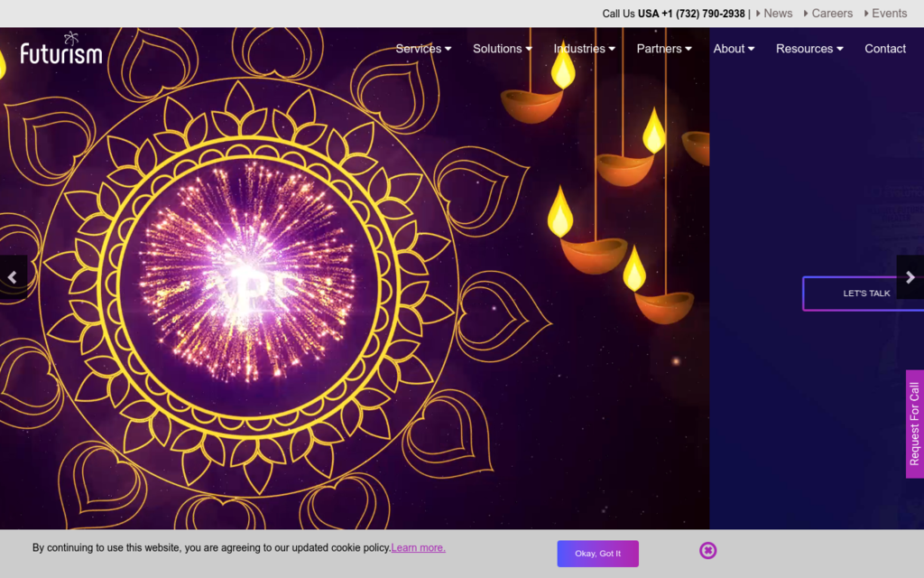This screenshot has height=578, width=924.
Task: Open the Request For Call side tab
Action: (914, 424)
